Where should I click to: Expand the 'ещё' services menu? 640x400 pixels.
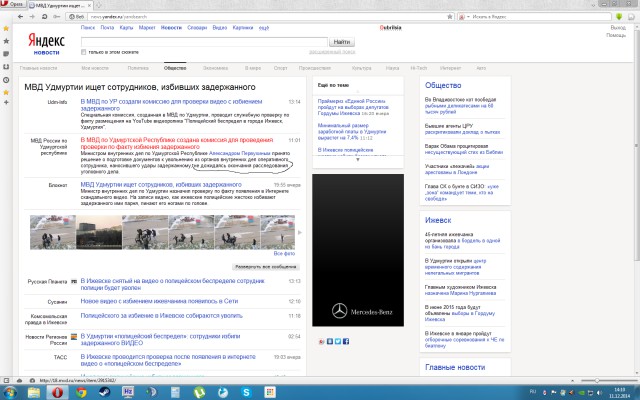(264, 28)
